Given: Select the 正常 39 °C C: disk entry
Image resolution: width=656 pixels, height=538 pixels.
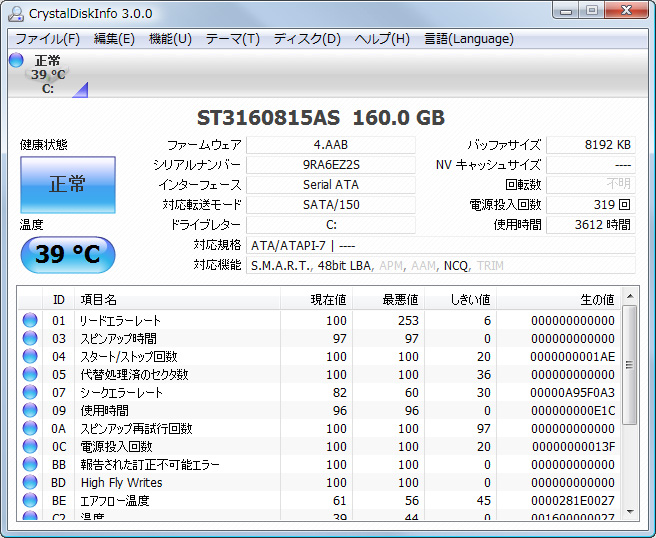Looking at the screenshot, I should 48,74.
